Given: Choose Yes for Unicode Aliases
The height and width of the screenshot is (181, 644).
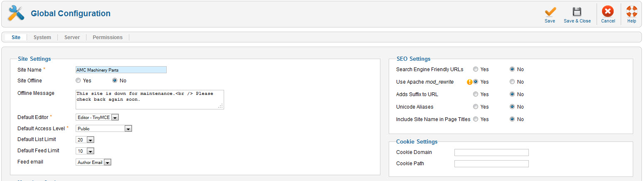Looking at the screenshot, I should (476, 107).
